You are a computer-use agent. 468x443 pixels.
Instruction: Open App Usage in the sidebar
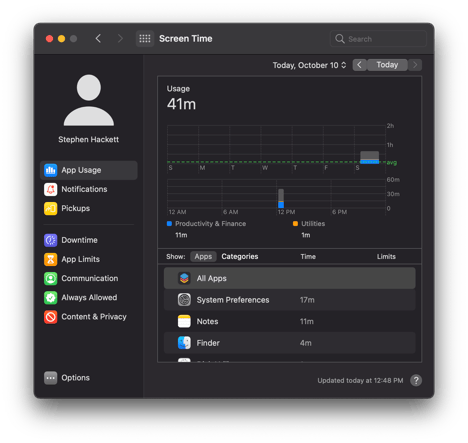click(81, 170)
